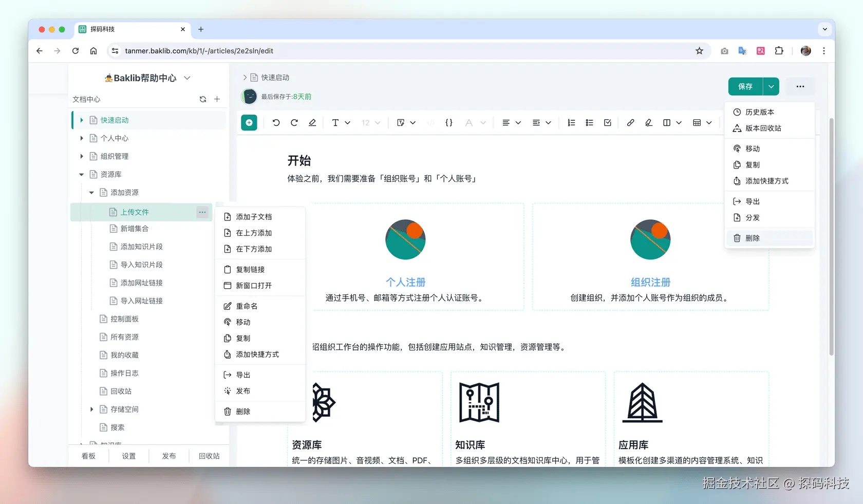863x504 pixels.
Task: Open the 新增集合 document in the tree
Action: pyautogui.click(x=134, y=229)
